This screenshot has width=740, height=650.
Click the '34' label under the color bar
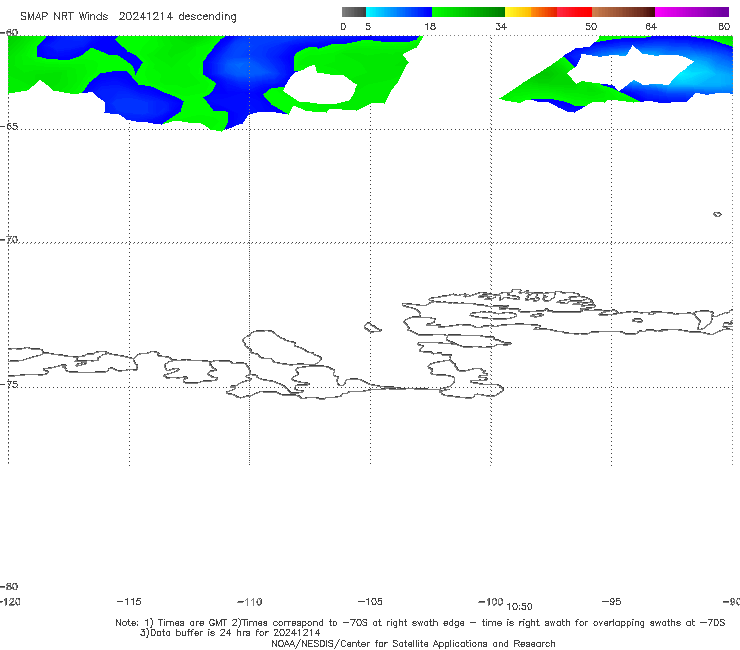[501, 26]
